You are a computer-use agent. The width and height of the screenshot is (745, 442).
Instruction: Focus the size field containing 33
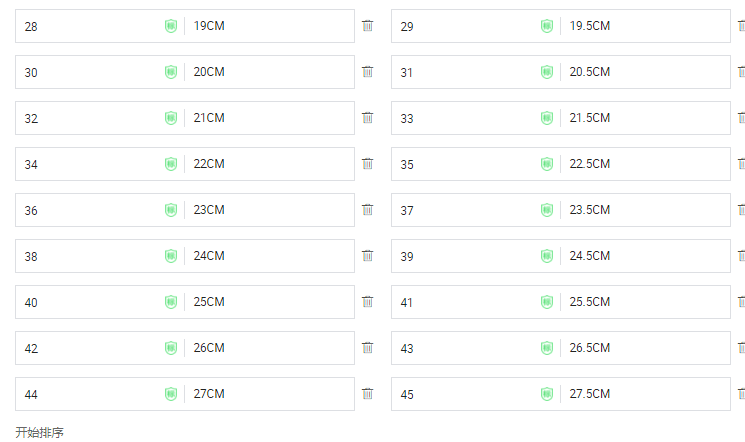click(x=465, y=118)
